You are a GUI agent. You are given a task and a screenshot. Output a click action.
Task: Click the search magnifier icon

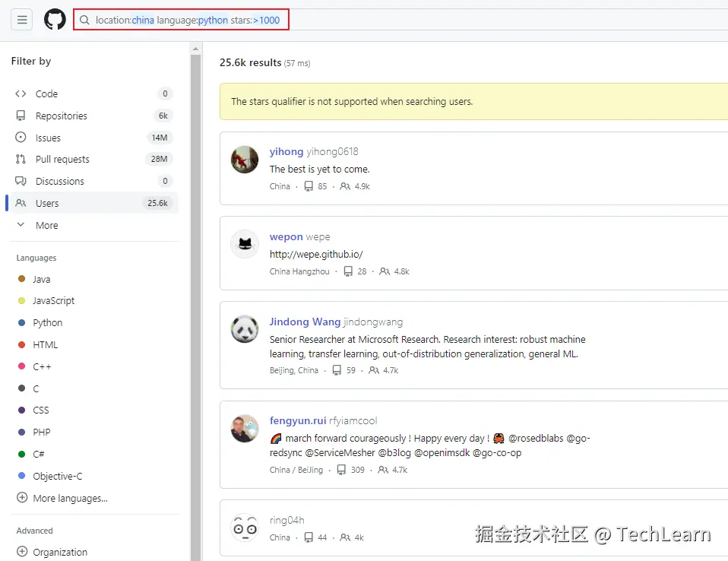(84, 20)
